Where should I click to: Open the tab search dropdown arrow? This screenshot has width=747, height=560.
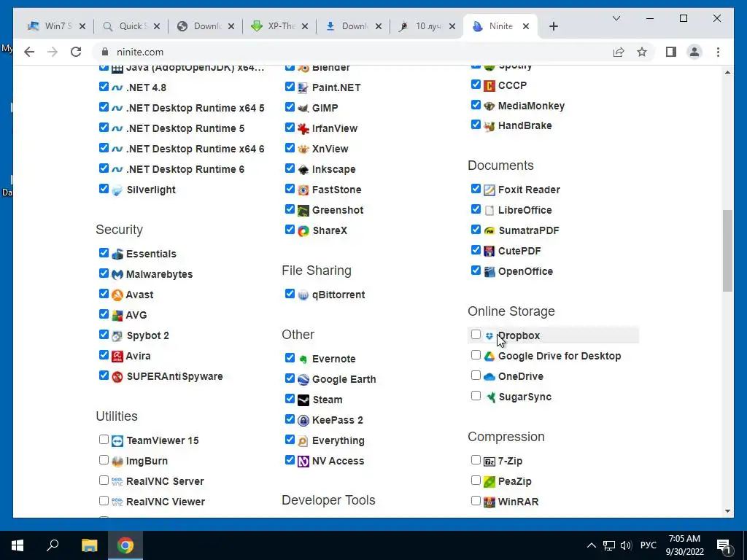(x=616, y=18)
